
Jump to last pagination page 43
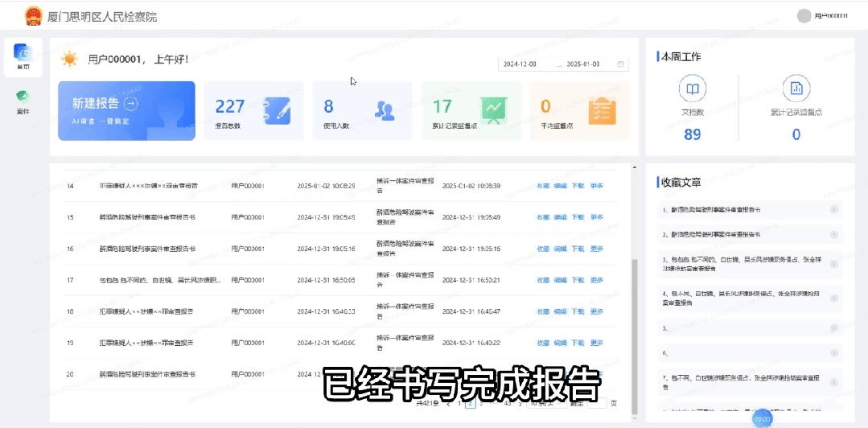(508, 404)
